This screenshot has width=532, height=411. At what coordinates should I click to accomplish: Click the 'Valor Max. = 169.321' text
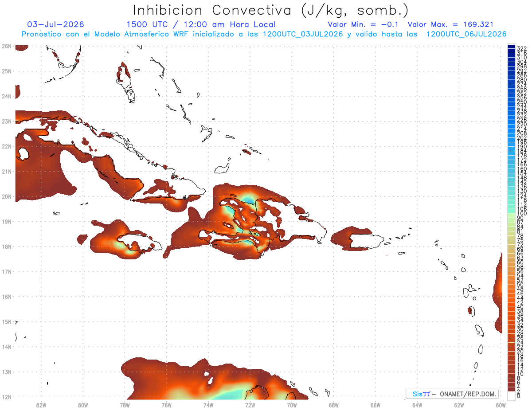pyautogui.click(x=450, y=24)
